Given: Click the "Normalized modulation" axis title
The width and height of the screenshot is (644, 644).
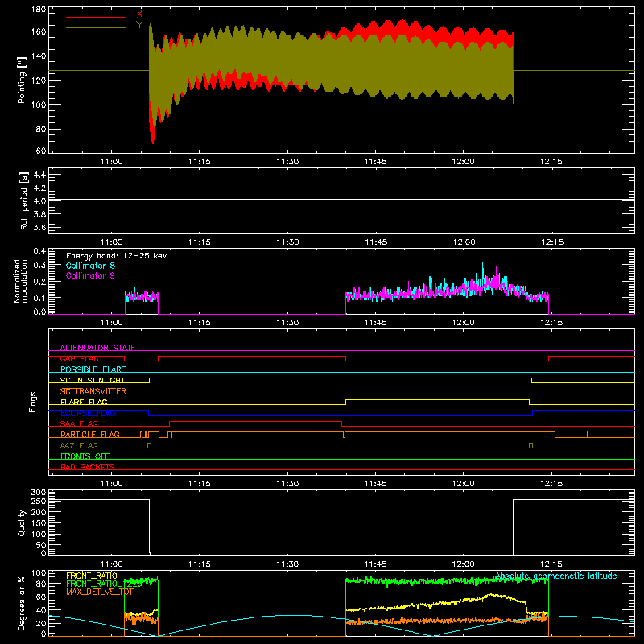Looking at the screenshot, I should (20, 281).
